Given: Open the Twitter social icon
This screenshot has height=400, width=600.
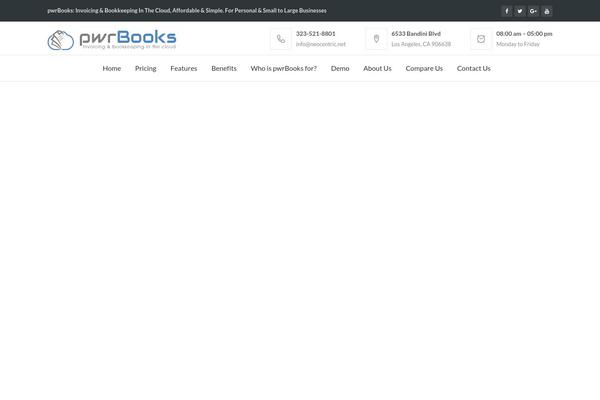Looking at the screenshot, I should [520, 11].
